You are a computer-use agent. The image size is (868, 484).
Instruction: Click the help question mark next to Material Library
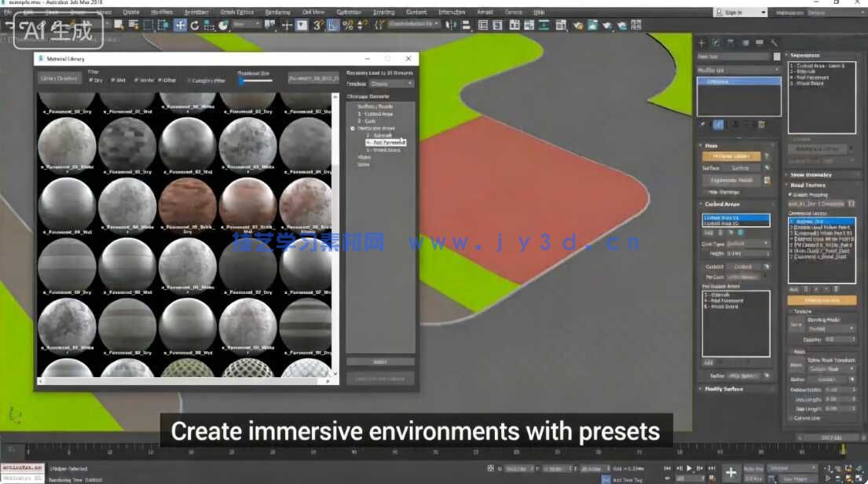point(767,156)
